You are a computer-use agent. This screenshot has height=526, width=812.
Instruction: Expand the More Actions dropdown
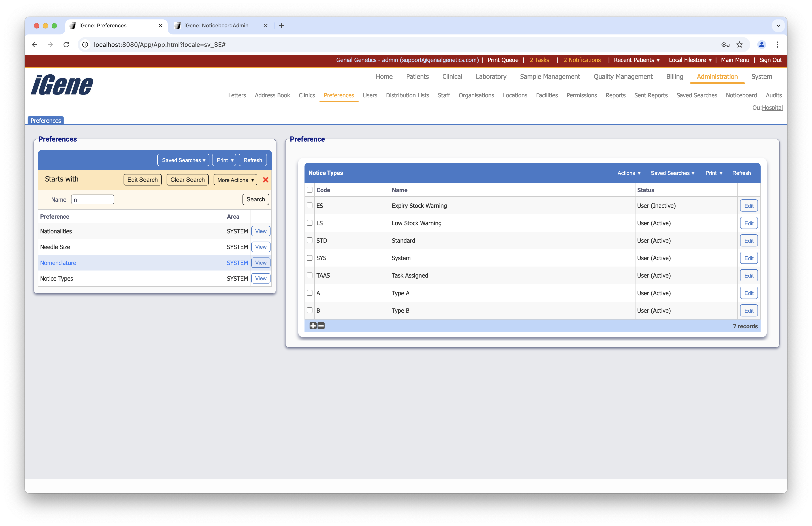[235, 180]
